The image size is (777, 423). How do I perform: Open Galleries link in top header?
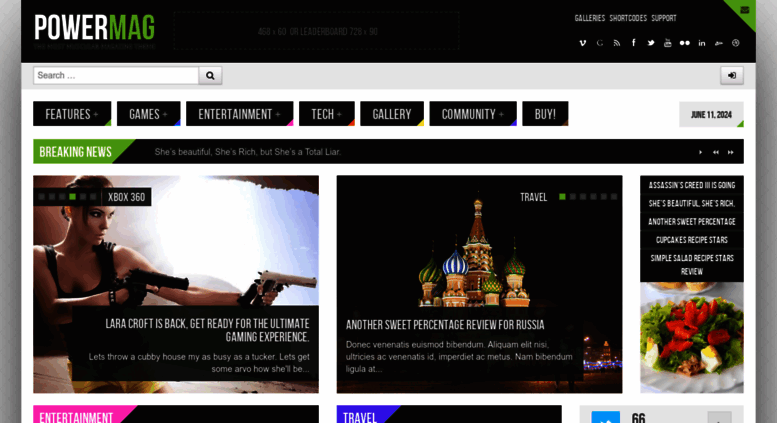click(x=590, y=18)
